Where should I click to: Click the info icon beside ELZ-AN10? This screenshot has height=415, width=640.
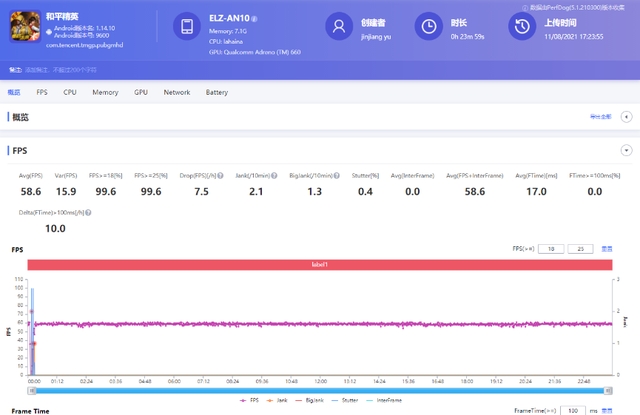pos(254,19)
